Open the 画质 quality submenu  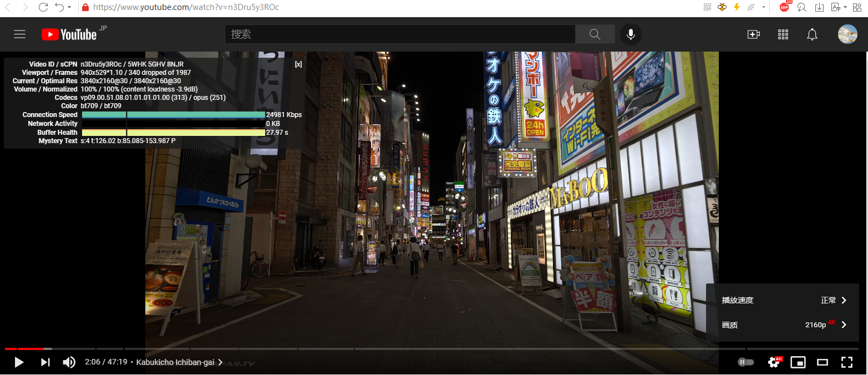(x=783, y=325)
